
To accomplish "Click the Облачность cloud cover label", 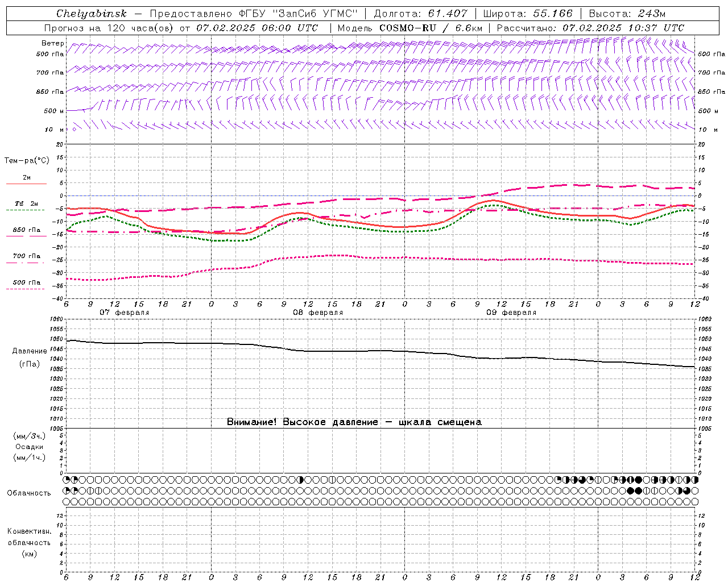I will tap(29, 493).
